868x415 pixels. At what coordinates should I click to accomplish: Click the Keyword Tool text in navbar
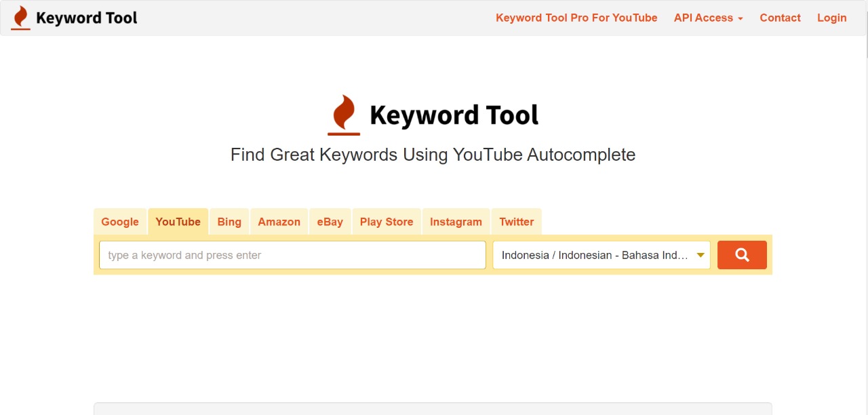pyautogui.click(x=86, y=18)
